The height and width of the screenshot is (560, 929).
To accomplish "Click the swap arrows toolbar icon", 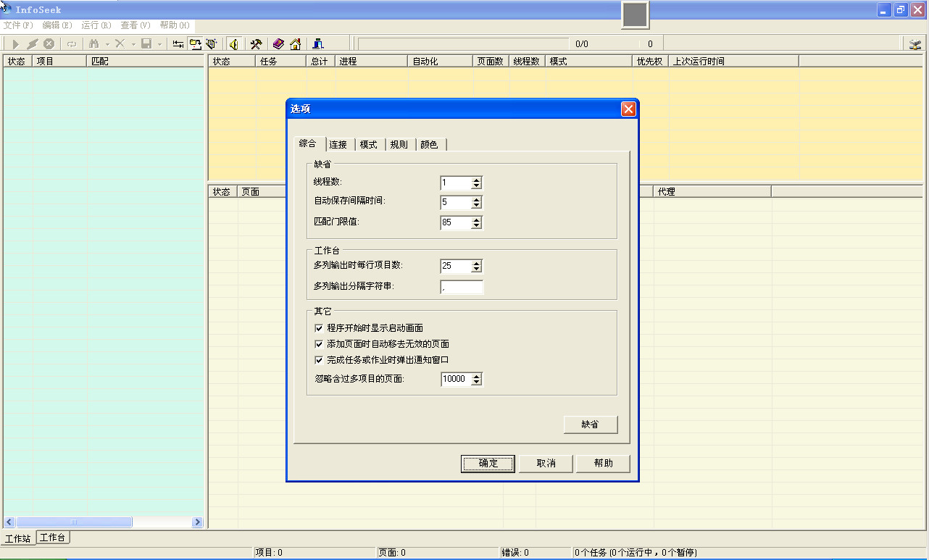I will coord(178,44).
